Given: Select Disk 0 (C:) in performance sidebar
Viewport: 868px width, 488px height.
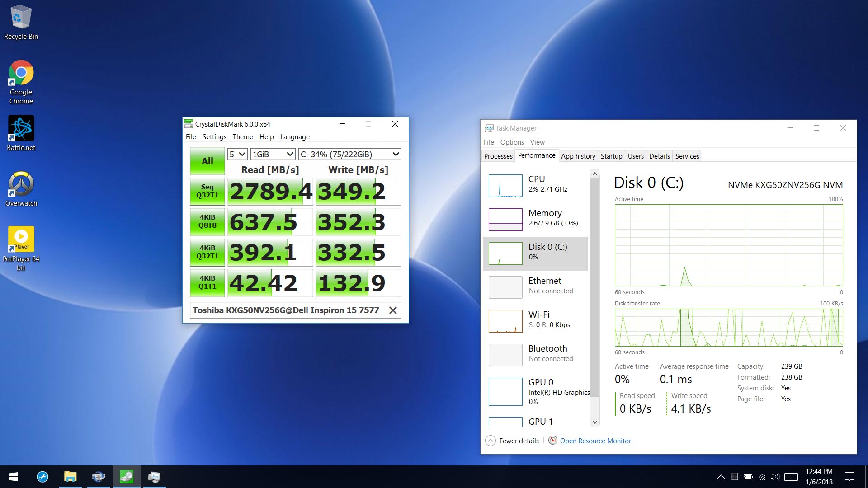Looking at the screenshot, I should coord(536,253).
